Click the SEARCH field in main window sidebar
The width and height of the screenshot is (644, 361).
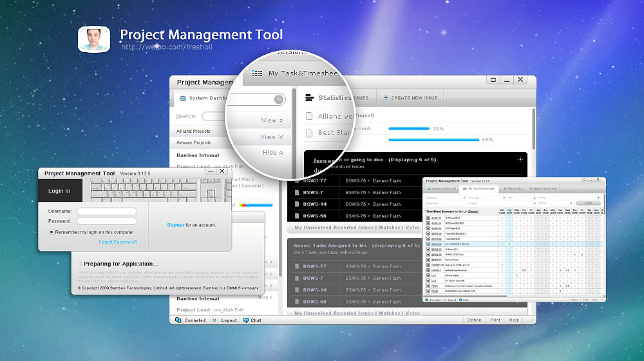(x=214, y=117)
